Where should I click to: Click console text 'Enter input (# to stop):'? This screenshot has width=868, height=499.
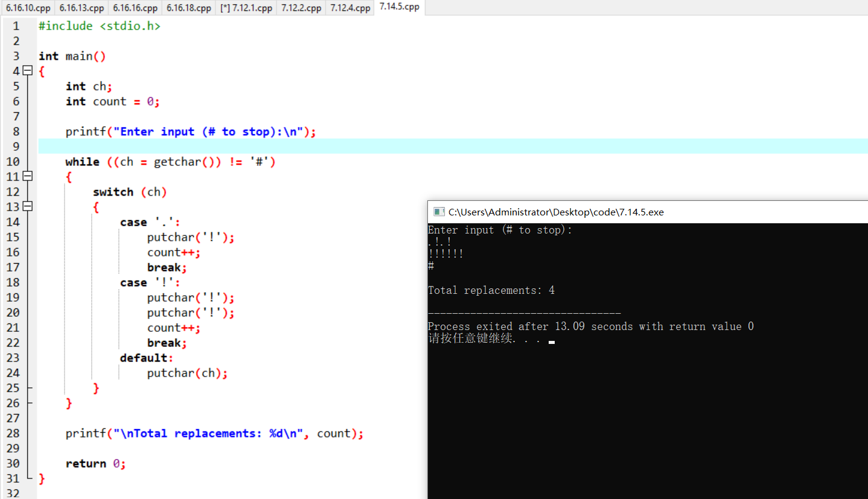tap(500, 230)
